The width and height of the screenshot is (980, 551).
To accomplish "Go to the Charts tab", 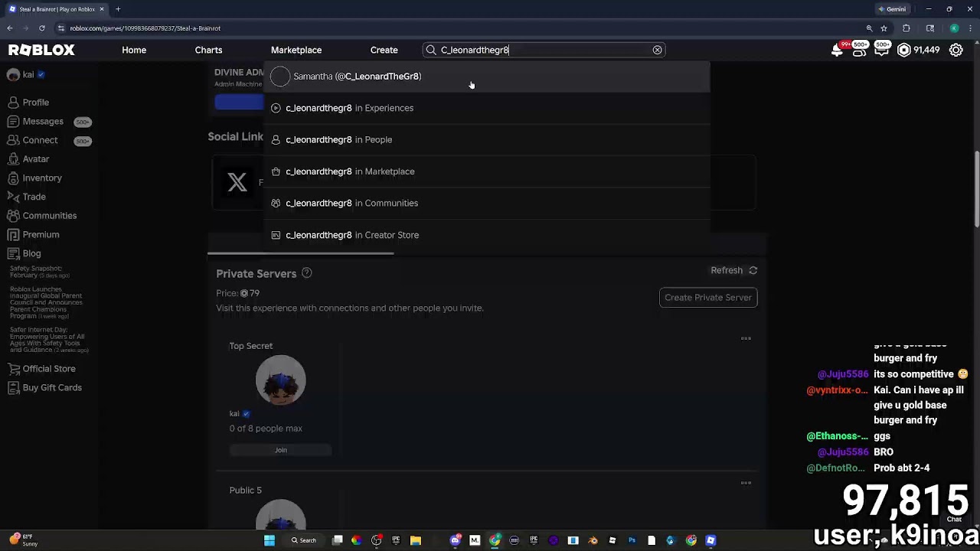I will pyautogui.click(x=208, y=50).
